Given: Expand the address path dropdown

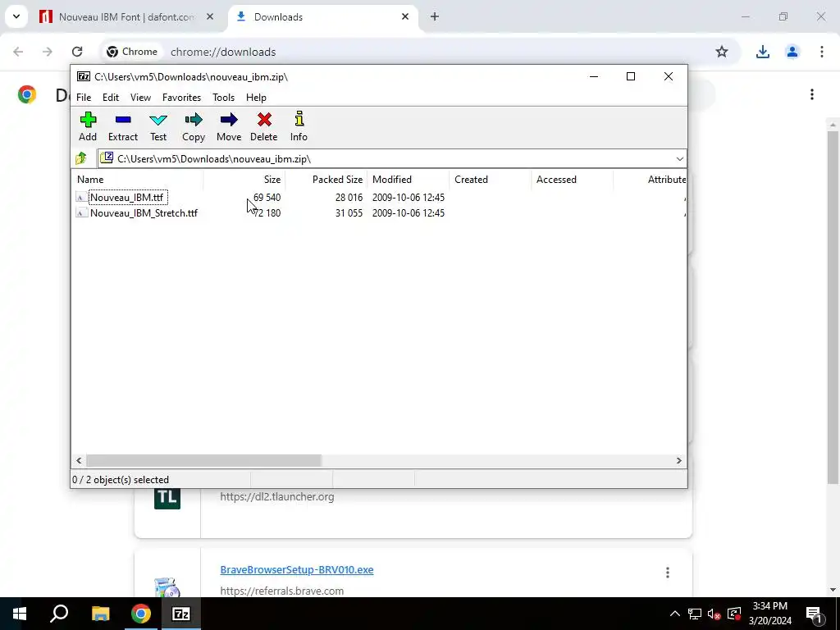Looking at the screenshot, I should [x=679, y=159].
